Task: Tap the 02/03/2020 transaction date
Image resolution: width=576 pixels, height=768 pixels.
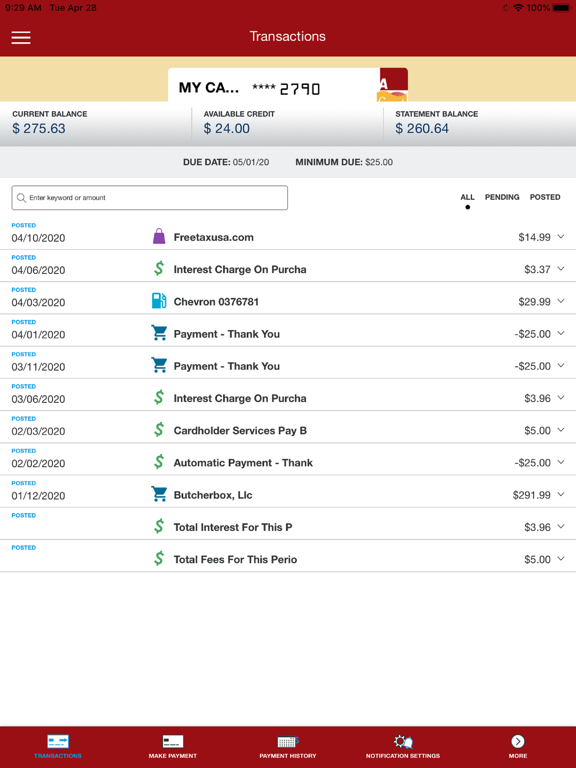Action: 38,431
